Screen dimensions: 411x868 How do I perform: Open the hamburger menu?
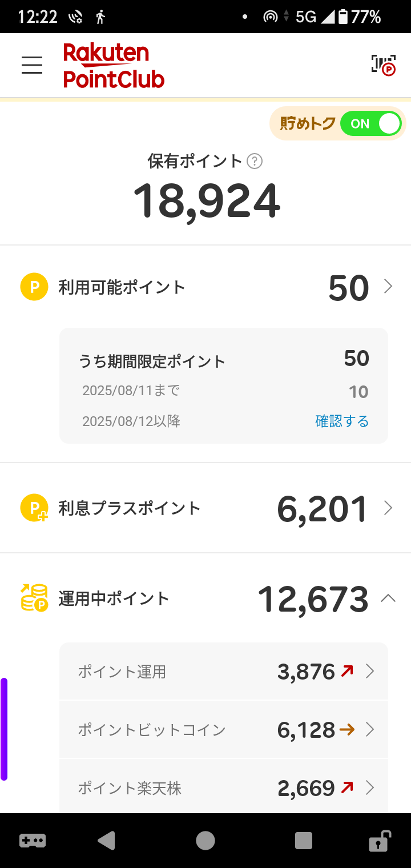pos(32,65)
